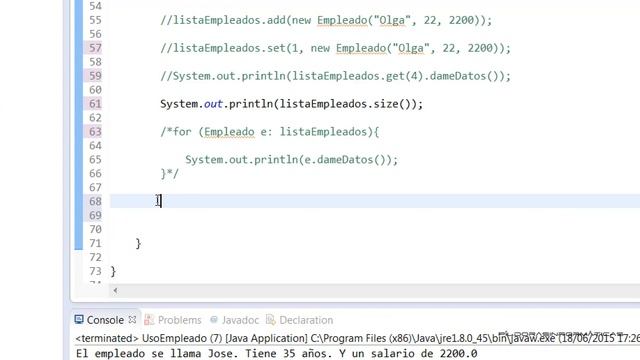Click the commented listaEmpleados.set line

coord(336,48)
